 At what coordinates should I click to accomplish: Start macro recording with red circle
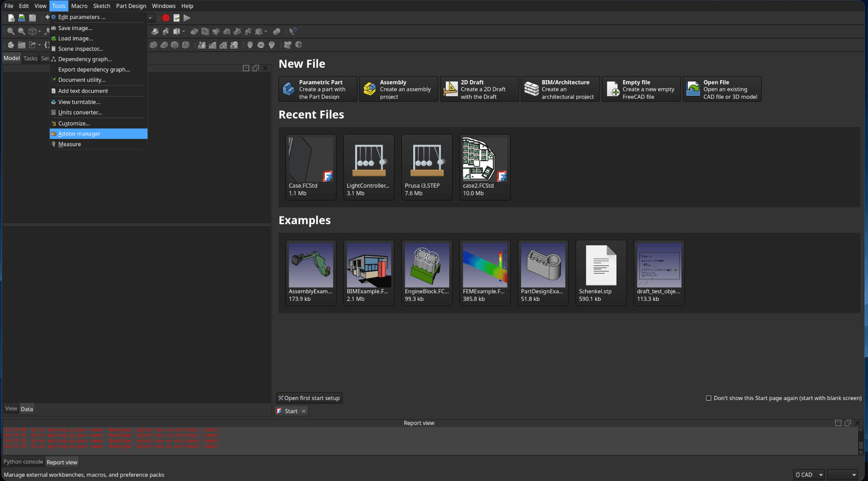(166, 18)
